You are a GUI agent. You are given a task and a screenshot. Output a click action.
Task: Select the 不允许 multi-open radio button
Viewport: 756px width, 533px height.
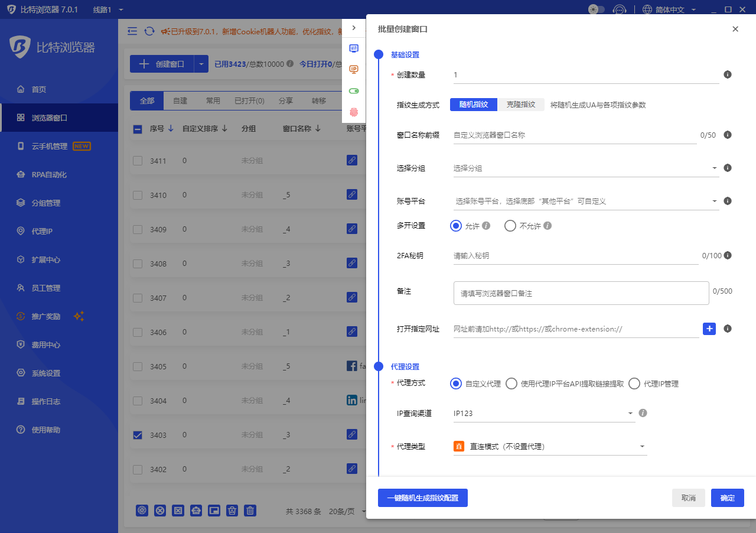tap(510, 226)
